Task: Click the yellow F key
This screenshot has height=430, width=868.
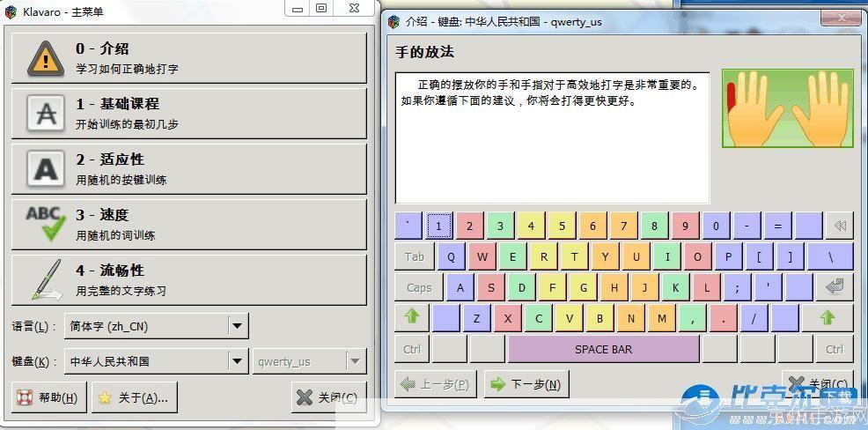Action: [553, 287]
